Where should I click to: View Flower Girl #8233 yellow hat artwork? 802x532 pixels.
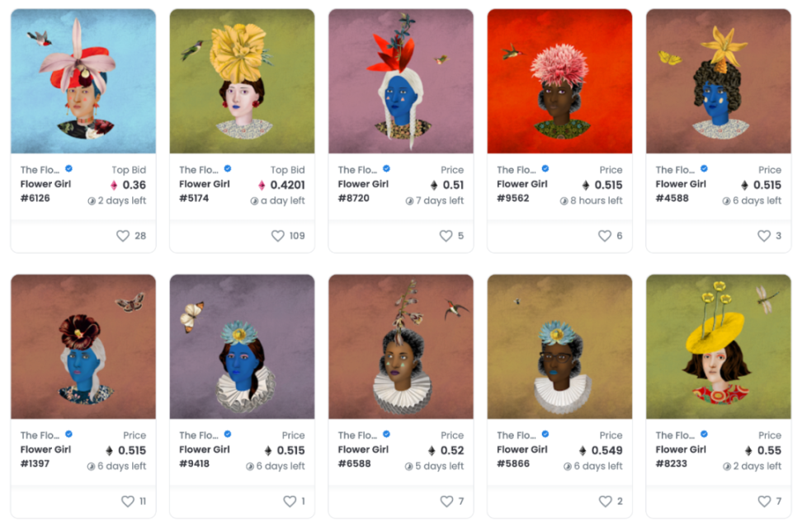pos(719,346)
